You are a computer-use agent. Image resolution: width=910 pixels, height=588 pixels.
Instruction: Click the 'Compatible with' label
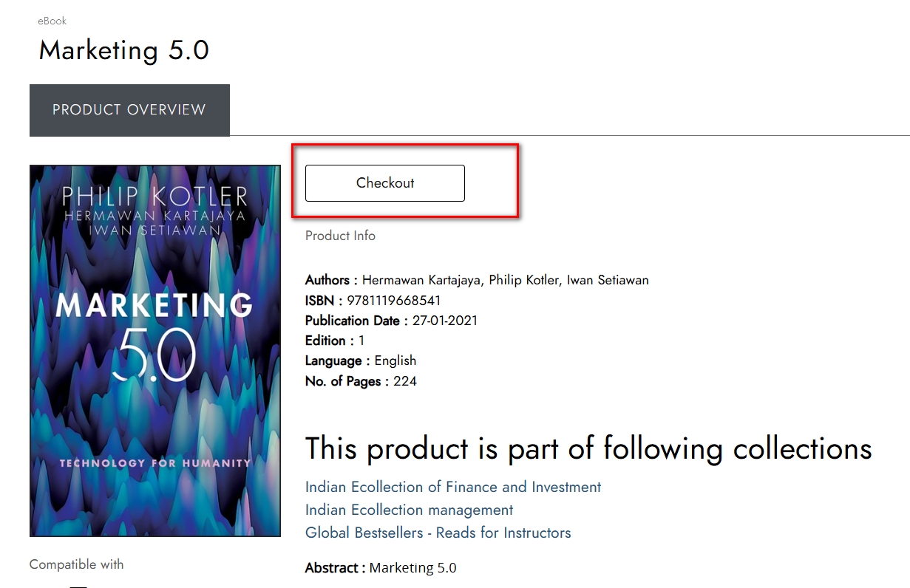click(76, 564)
